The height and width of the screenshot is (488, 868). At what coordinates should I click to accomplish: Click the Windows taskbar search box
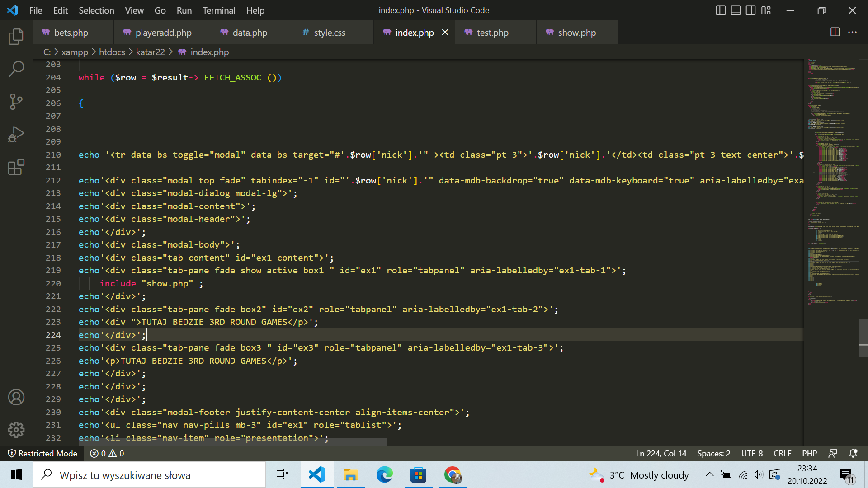(149, 475)
